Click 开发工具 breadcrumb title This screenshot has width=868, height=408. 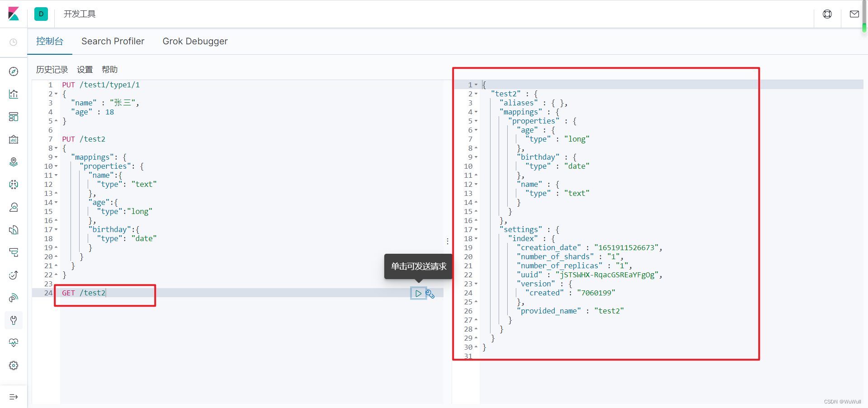coord(80,14)
